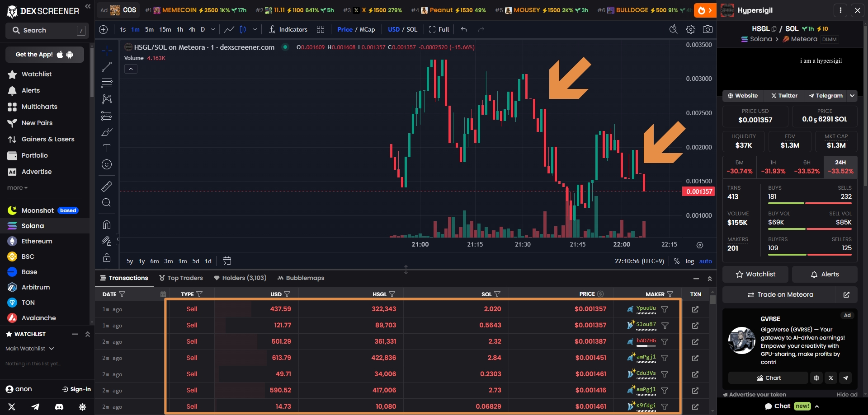Open the candlestick chart type selector
Screen dimensions: 868x415
coord(243,29)
